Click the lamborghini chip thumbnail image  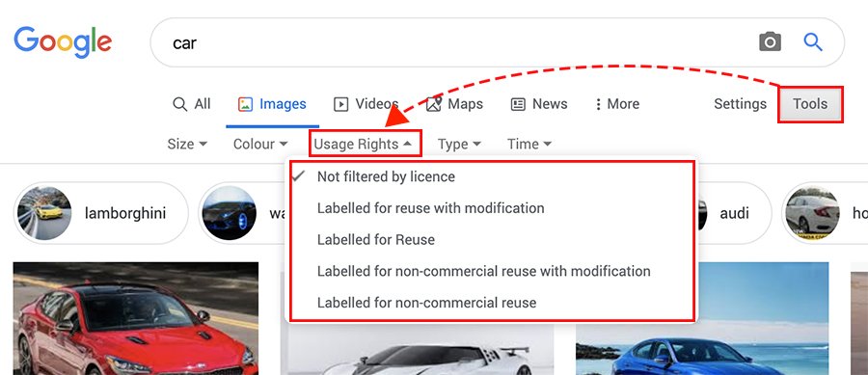[44, 213]
